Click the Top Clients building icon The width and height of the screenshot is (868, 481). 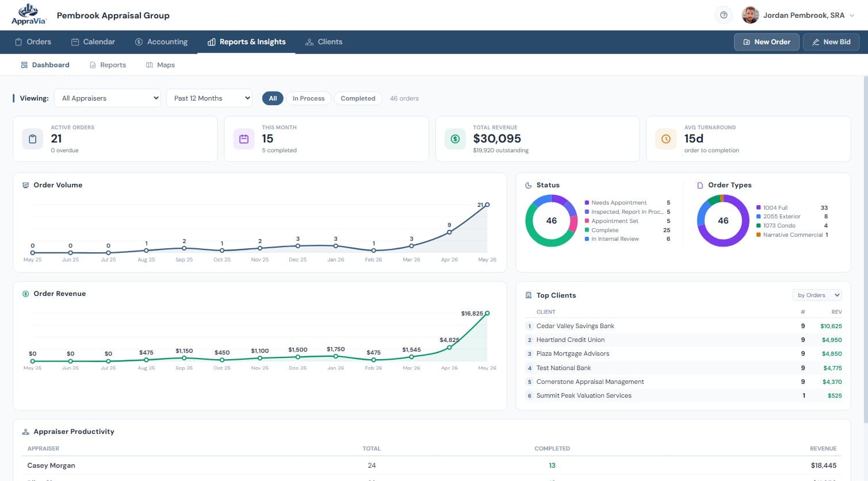(x=528, y=295)
